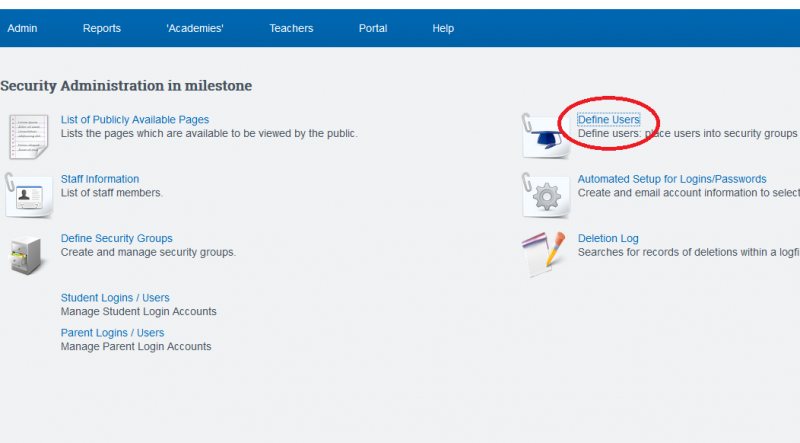This screenshot has width=800, height=443.
Task: Open Student Logins / Users link
Action: tap(115, 298)
